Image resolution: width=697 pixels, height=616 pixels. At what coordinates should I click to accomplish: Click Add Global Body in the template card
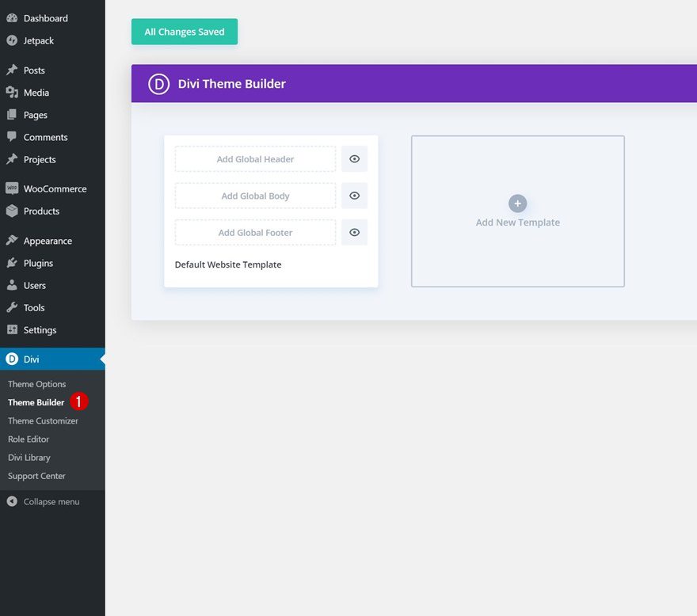(254, 195)
